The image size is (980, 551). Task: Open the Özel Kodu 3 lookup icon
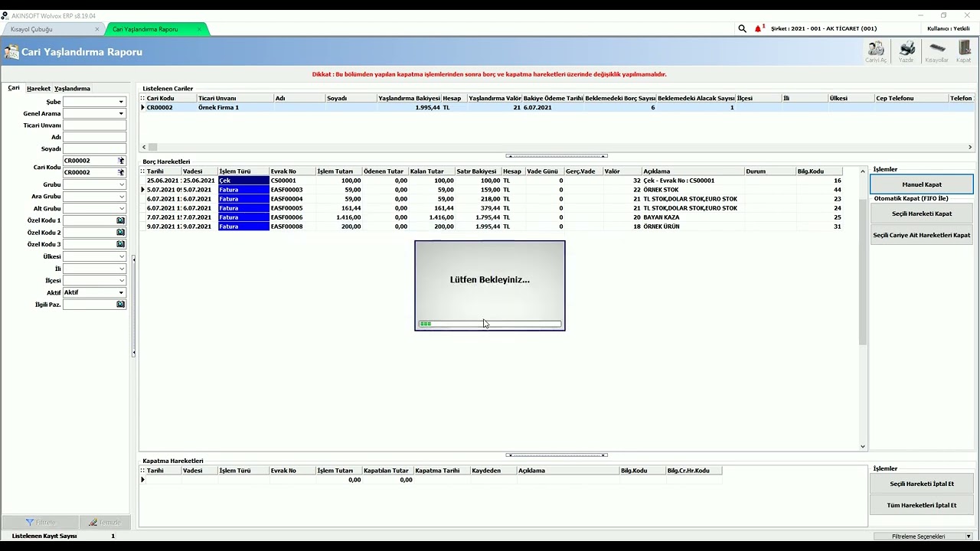[121, 244]
